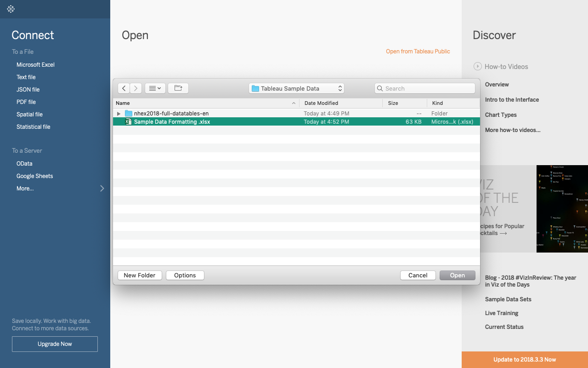Connect to Text file
The height and width of the screenshot is (368, 588).
point(26,77)
